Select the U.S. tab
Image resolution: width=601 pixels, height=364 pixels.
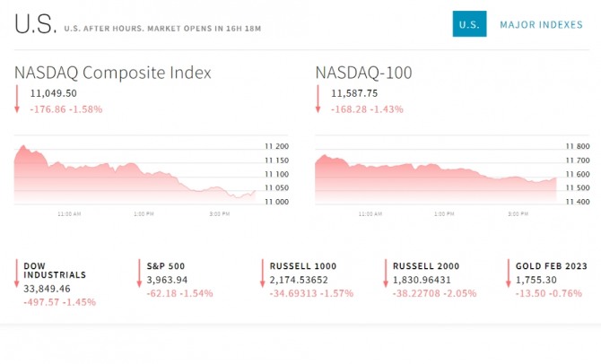point(469,24)
